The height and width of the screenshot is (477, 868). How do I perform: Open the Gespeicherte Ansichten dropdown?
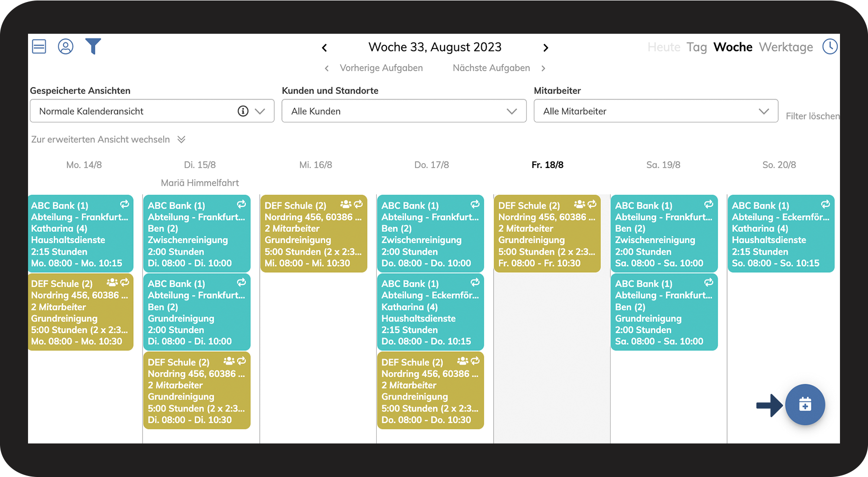[152, 111]
